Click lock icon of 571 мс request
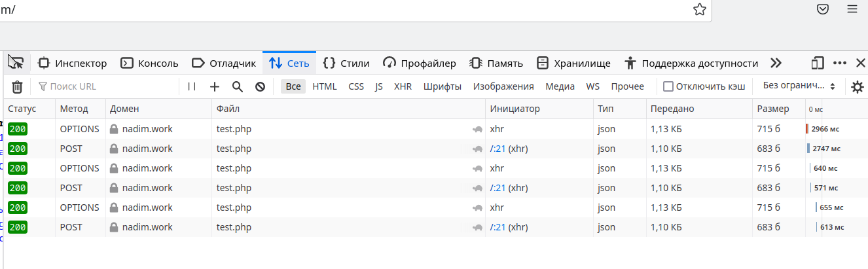The width and height of the screenshot is (868, 269). pyautogui.click(x=114, y=188)
